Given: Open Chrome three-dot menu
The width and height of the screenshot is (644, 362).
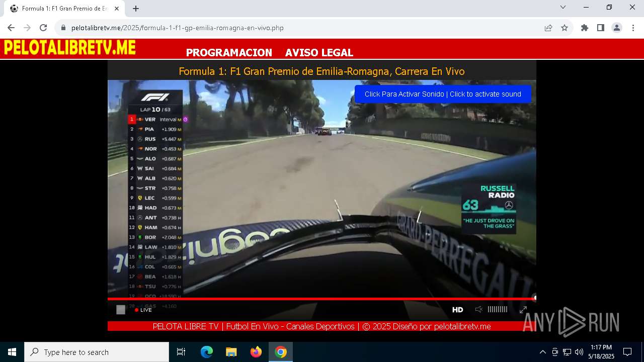Looking at the screenshot, I should point(633,28).
